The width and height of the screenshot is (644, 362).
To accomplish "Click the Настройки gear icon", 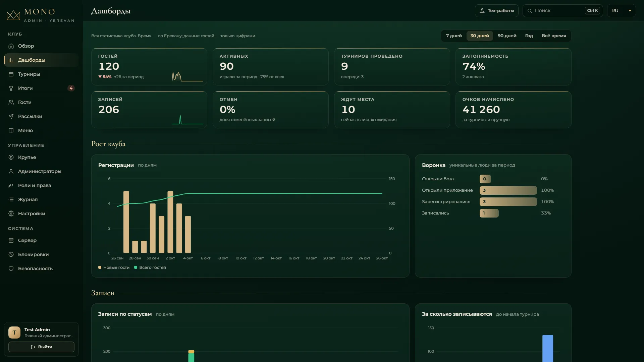I will (11, 214).
